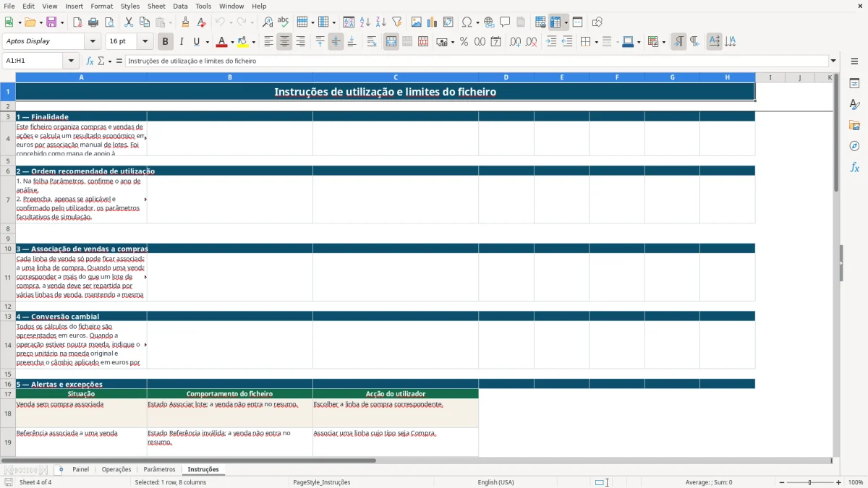This screenshot has height=488, width=868.
Task: Increase indent
Action: coord(551,42)
